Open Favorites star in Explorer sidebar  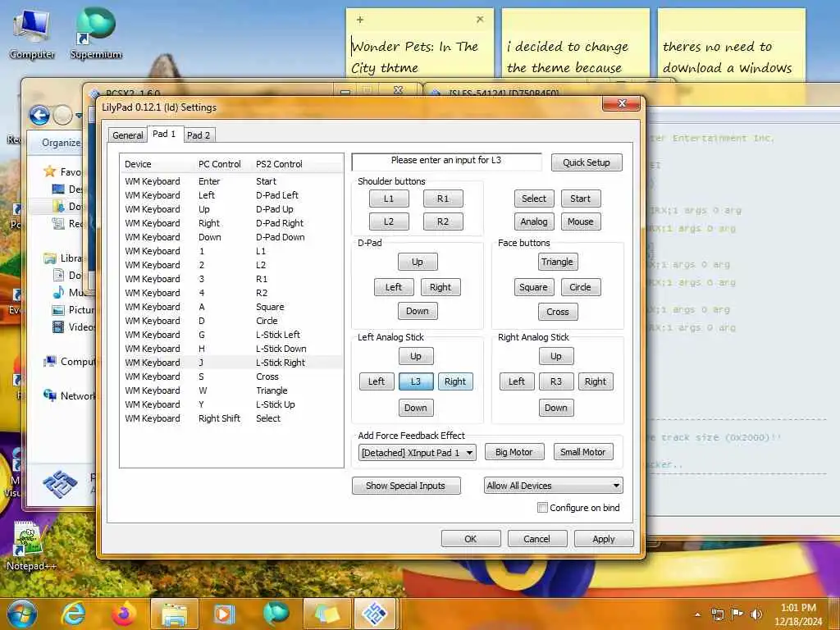[x=50, y=171]
